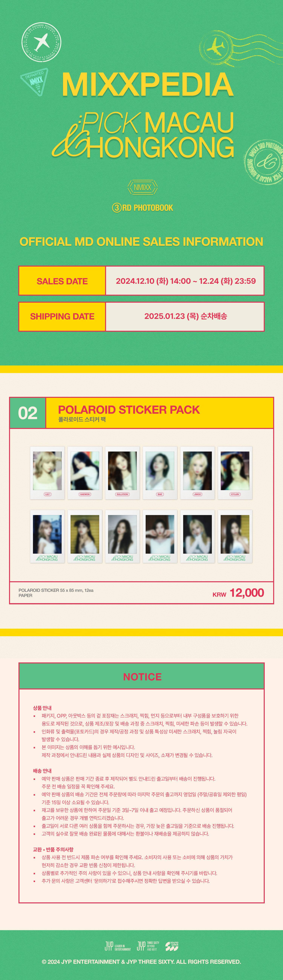Click the triangular DEPARTED NMIXX stamp
The width and height of the screenshot is (283, 980).
(x=34, y=81)
